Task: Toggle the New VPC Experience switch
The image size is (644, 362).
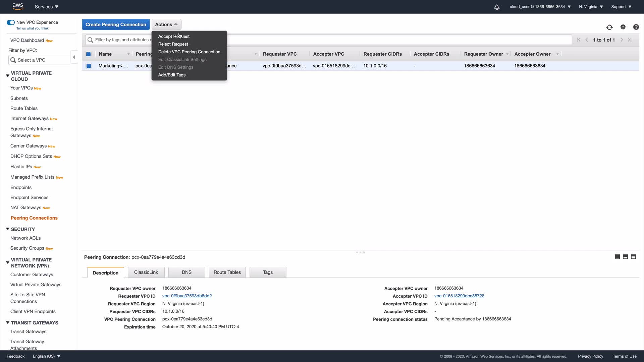Action: [11, 22]
